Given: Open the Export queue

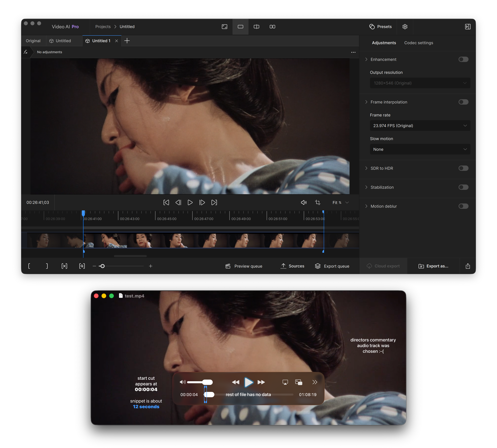Looking at the screenshot, I should (x=332, y=266).
